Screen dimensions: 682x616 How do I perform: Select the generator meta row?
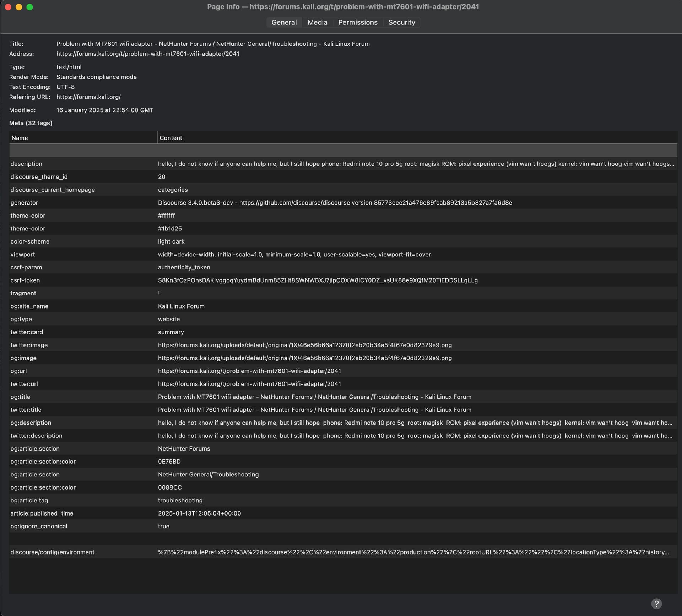(x=343, y=203)
